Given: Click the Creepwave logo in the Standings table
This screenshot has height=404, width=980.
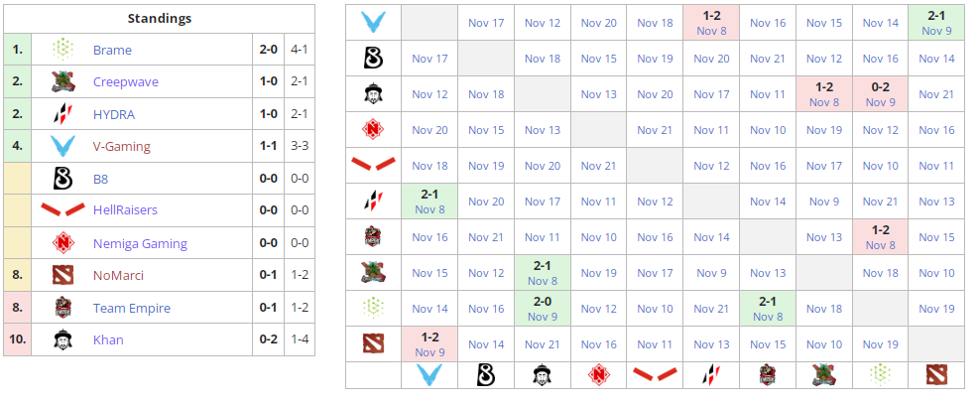Looking at the screenshot, I should click(63, 82).
